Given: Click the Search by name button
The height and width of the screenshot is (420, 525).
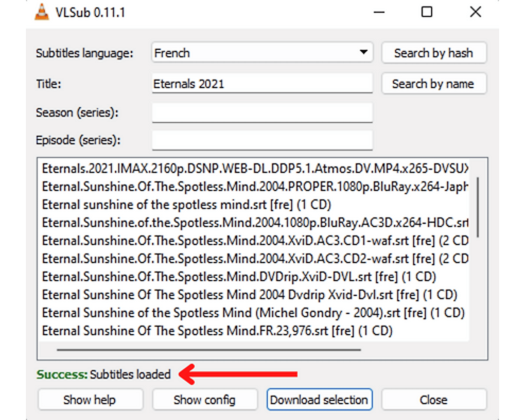Looking at the screenshot, I should click(x=434, y=84).
